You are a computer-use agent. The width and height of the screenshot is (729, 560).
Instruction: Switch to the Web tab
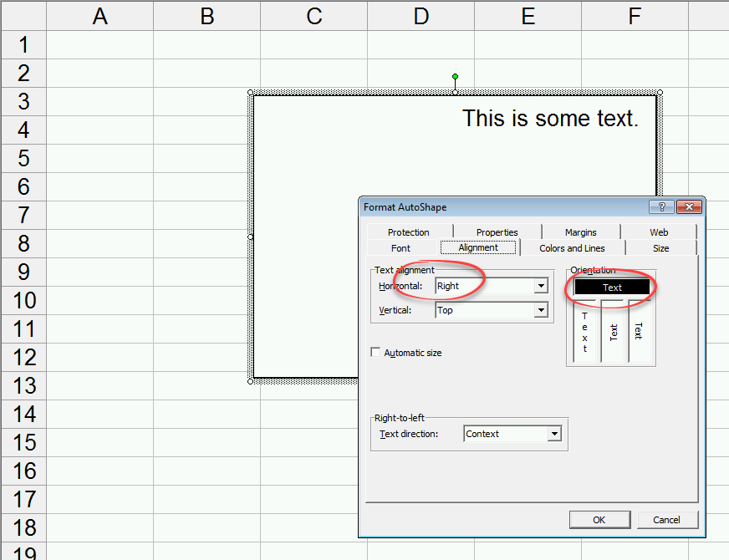point(659,232)
